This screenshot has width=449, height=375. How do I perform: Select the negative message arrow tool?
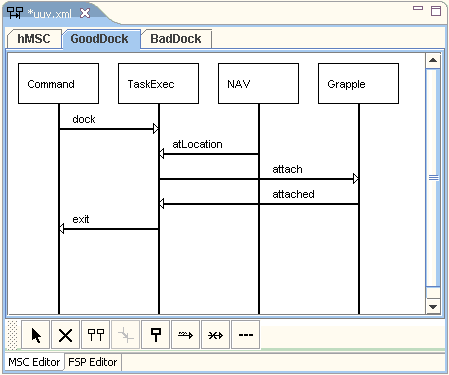[215, 335]
